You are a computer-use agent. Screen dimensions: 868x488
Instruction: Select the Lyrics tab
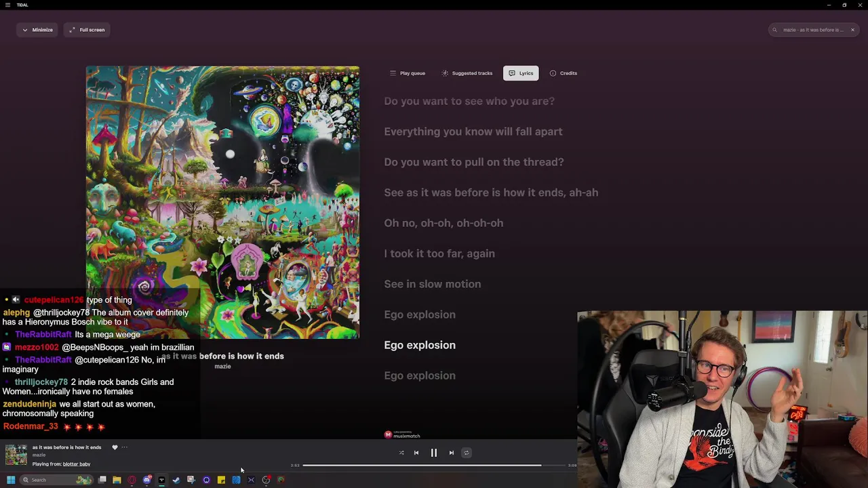tap(521, 73)
